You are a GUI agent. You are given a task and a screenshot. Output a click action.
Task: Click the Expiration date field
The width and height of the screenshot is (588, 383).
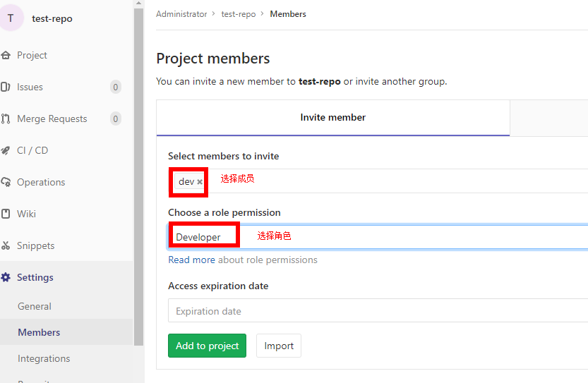[x=378, y=310]
